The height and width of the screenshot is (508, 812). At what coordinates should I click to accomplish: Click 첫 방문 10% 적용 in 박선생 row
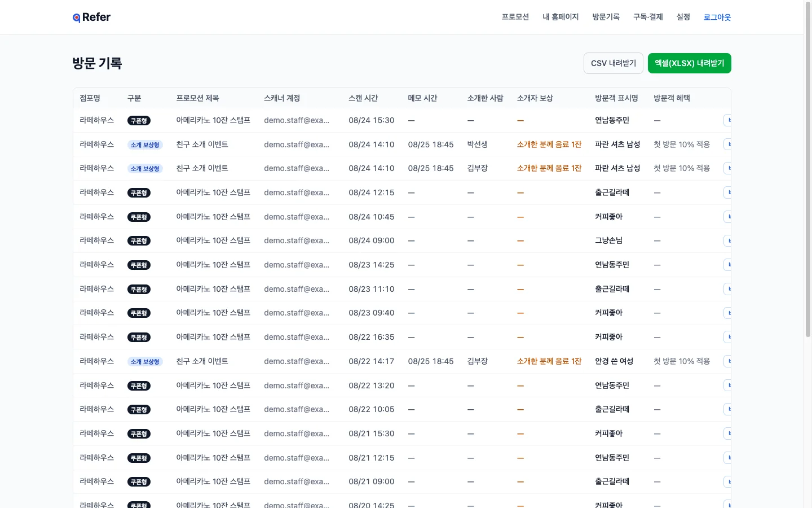682,144
